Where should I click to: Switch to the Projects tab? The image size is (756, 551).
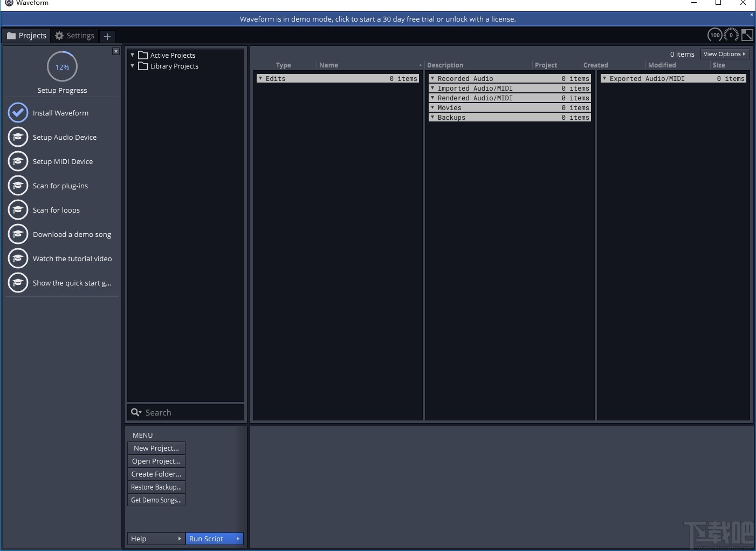tap(27, 36)
